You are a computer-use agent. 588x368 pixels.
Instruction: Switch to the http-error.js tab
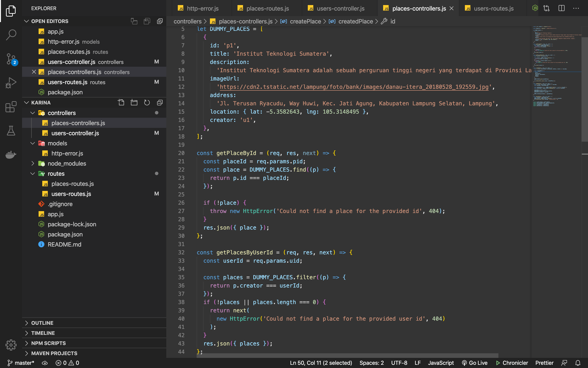[202, 8]
